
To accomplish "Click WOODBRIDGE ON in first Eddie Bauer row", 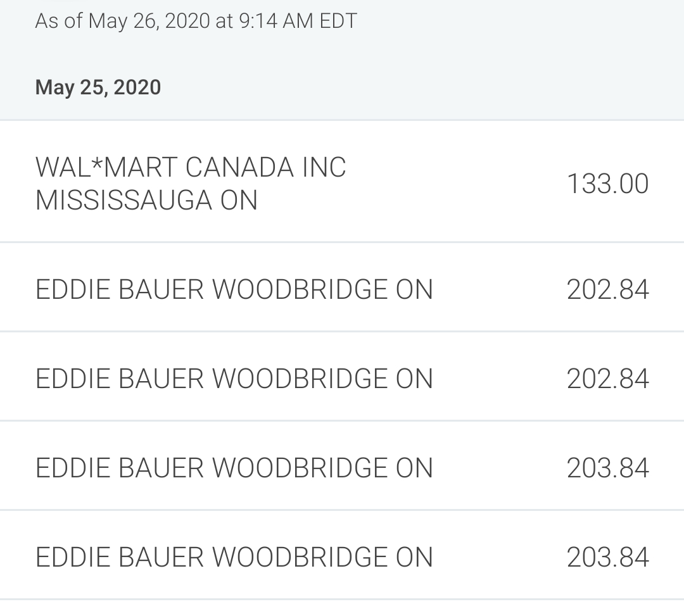I will (x=322, y=290).
